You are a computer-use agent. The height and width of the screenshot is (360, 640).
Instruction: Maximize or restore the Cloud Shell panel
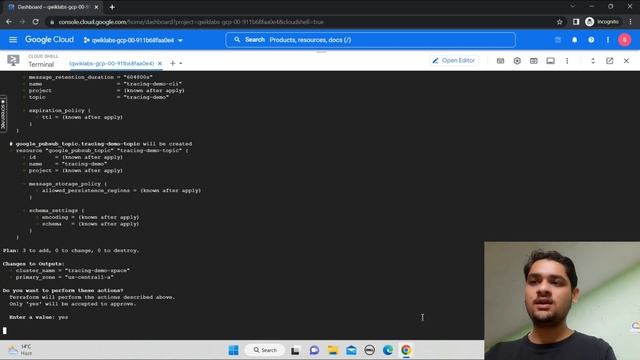point(593,61)
